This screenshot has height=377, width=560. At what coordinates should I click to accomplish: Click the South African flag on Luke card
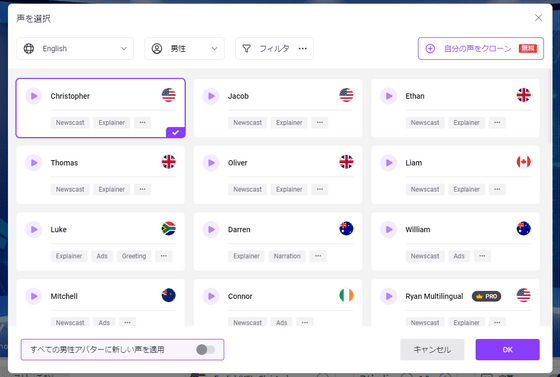(169, 228)
